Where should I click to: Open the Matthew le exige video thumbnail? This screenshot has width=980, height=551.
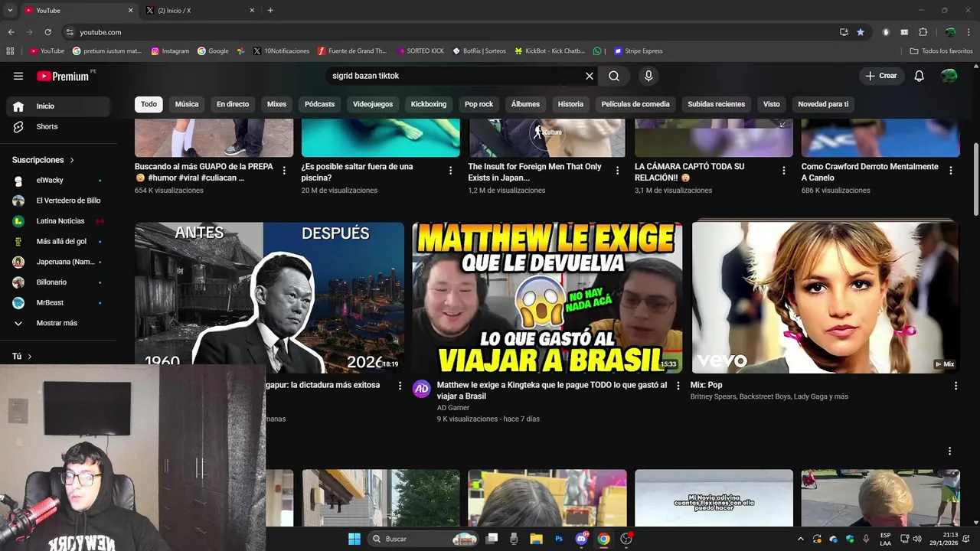547,298
